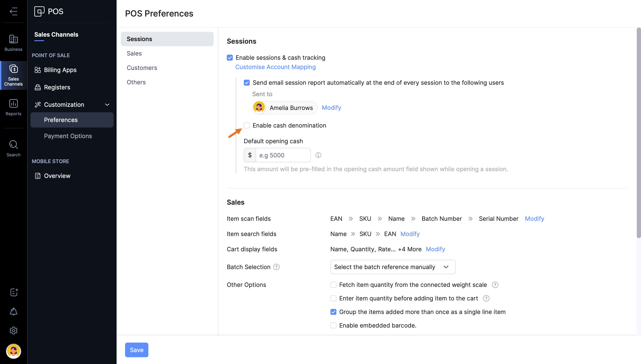Enable cash denomination checkbox

point(247,125)
